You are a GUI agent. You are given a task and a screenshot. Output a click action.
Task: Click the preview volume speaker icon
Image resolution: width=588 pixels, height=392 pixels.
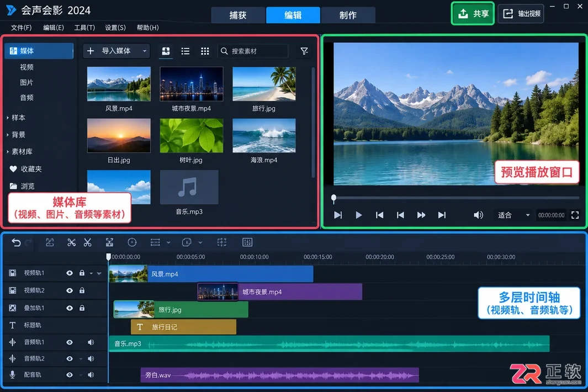[x=478, y=215]
